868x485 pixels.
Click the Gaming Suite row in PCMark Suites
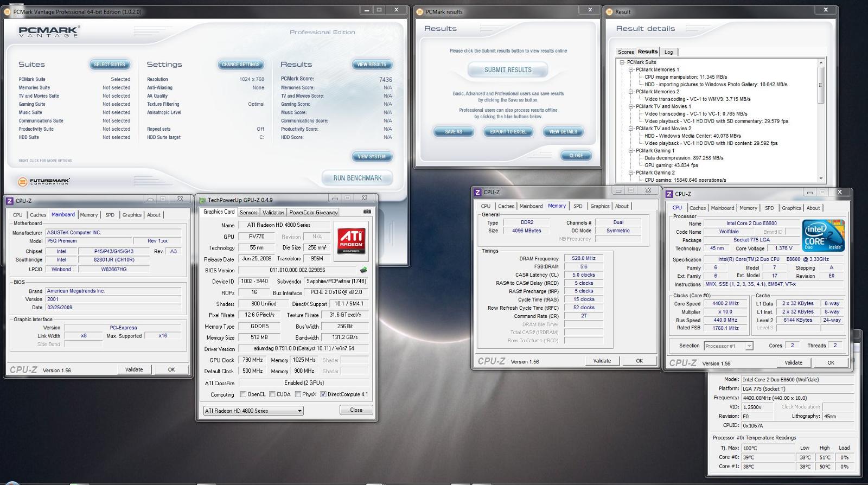pyautogui.click(x=74, y=104)
